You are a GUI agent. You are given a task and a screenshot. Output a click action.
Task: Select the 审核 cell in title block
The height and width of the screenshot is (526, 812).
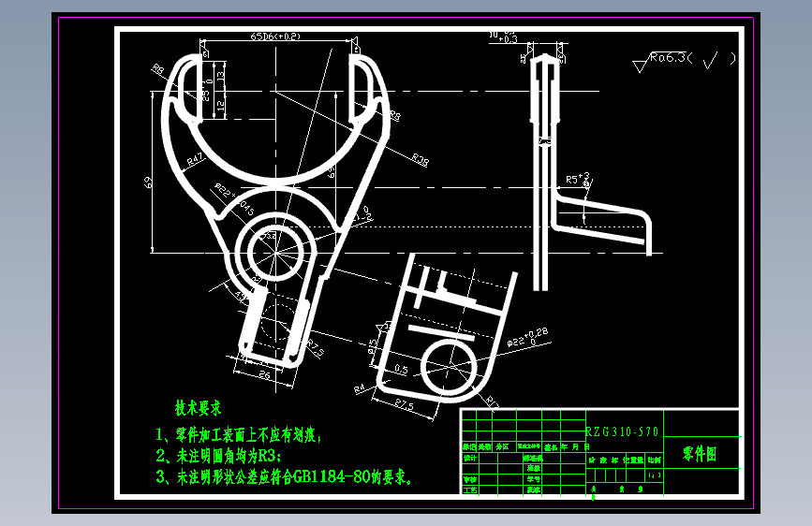click(470, 480)
